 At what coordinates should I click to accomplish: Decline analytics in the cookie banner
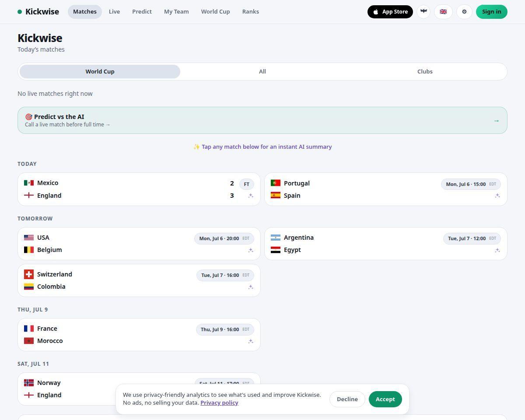(x=347, y=399)
